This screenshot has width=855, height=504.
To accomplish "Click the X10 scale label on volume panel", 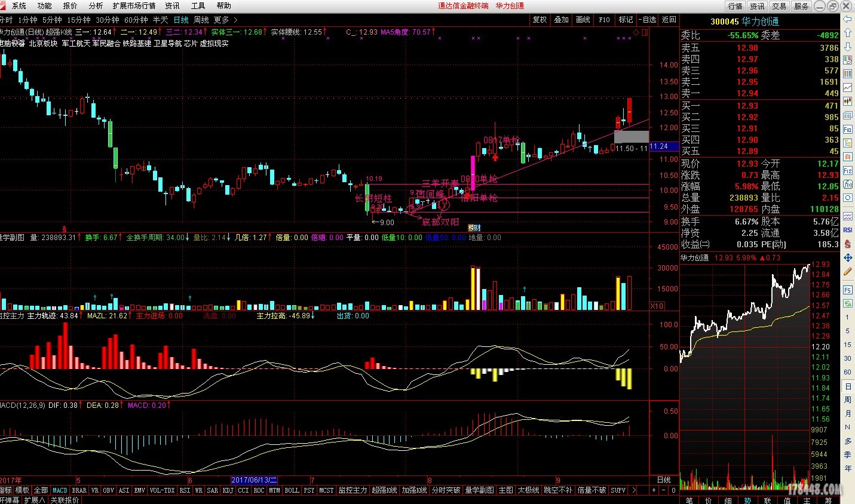I will [x=657, y=306].
